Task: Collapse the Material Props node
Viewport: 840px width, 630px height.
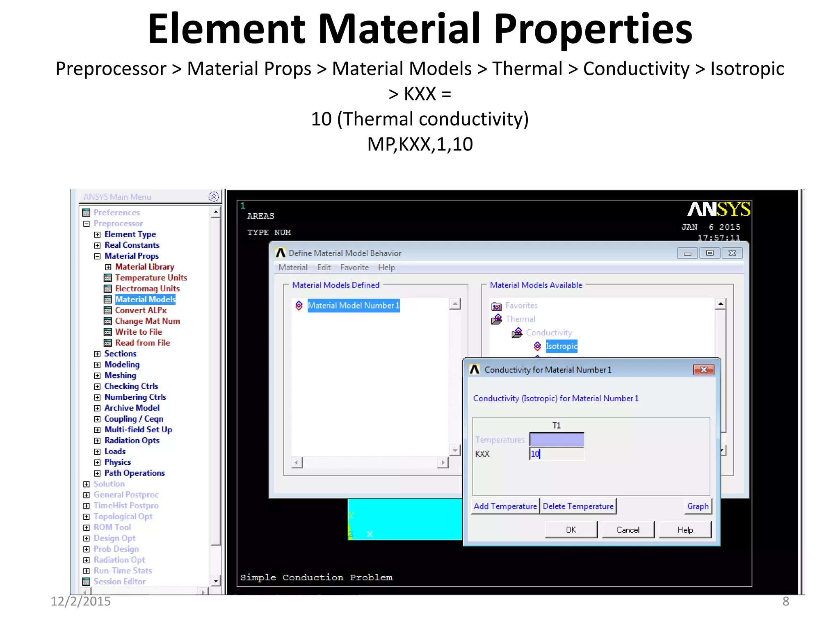Action: tap(97, 256)
